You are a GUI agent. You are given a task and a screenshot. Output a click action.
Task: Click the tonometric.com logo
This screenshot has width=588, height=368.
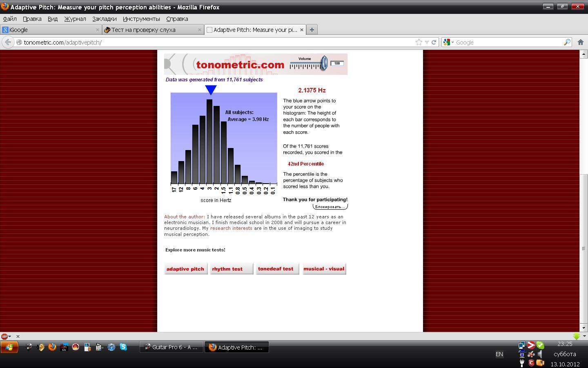coord(240,65)
